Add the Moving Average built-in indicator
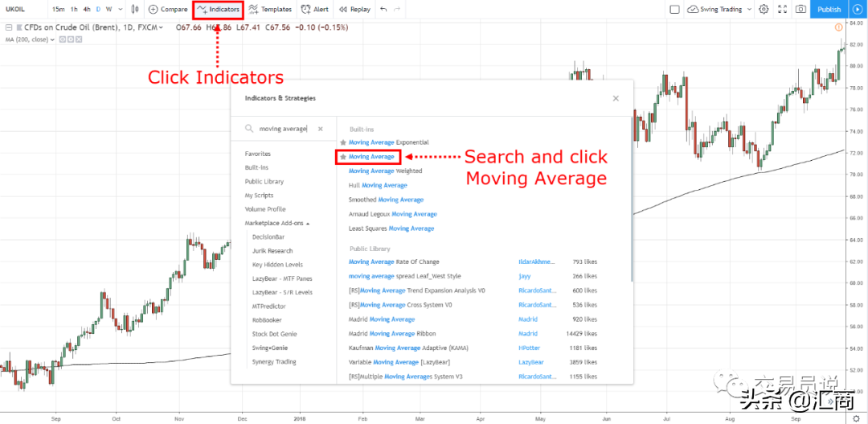The height and width of the screenshot is (424, 868). (371, 157)
